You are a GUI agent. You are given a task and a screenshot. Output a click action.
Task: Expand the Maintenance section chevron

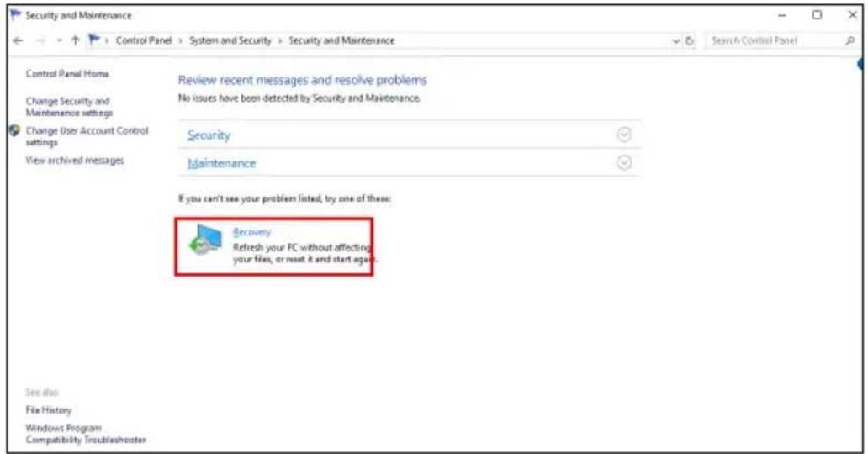tap(624, 162)
